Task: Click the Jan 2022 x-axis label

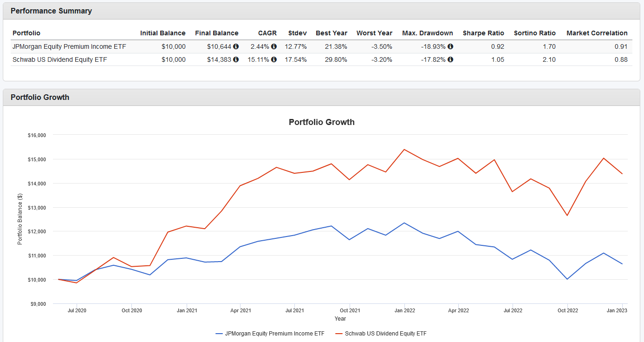Action: (x=404, y=310)
